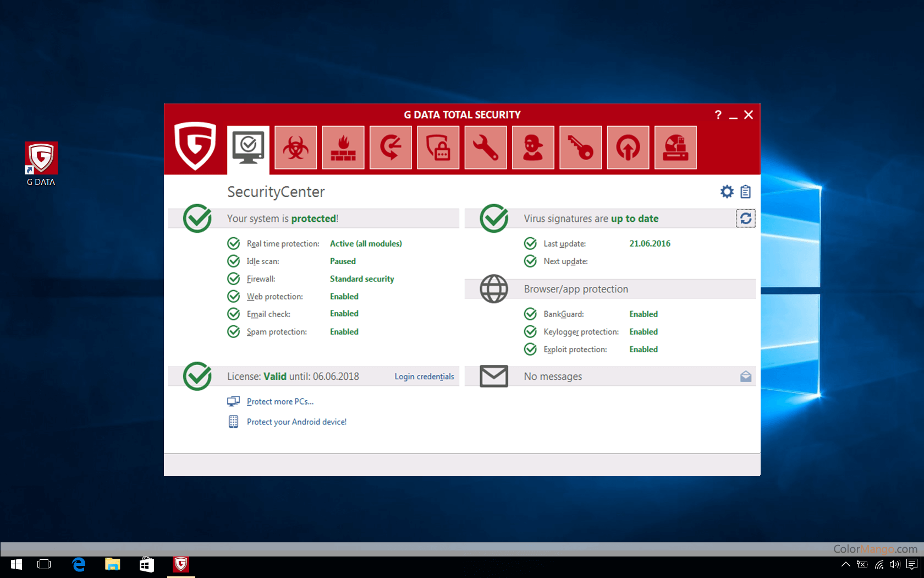
Task: Click the Protect more PCs link
Action: coord(280,402)
